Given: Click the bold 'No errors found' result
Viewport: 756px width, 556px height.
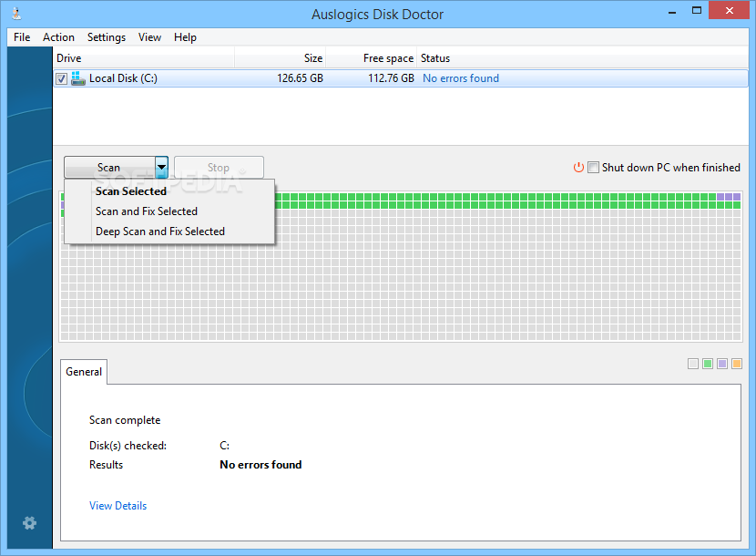Looking at the screenshot, I should [x=261, y=465].
